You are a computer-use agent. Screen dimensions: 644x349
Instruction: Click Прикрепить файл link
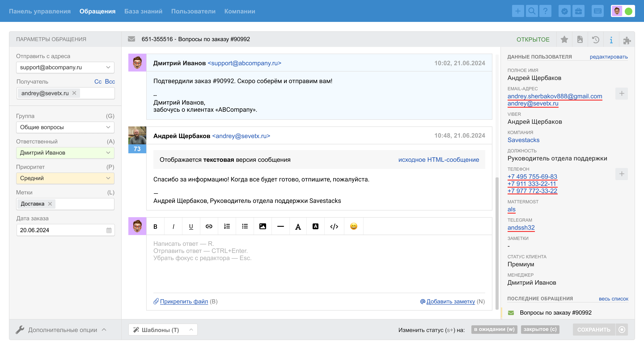point(184,301)
